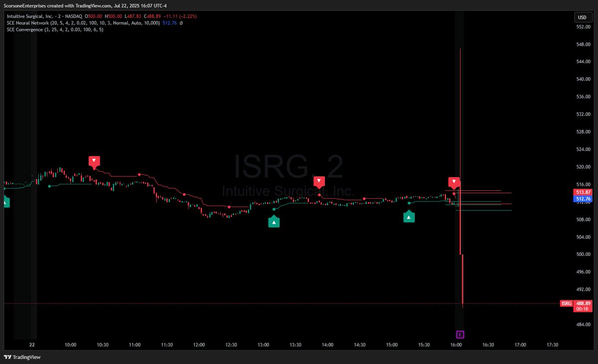598x364 pixels.
Task: Click the 552.00 price axis label
Action: tap(583, 27)
